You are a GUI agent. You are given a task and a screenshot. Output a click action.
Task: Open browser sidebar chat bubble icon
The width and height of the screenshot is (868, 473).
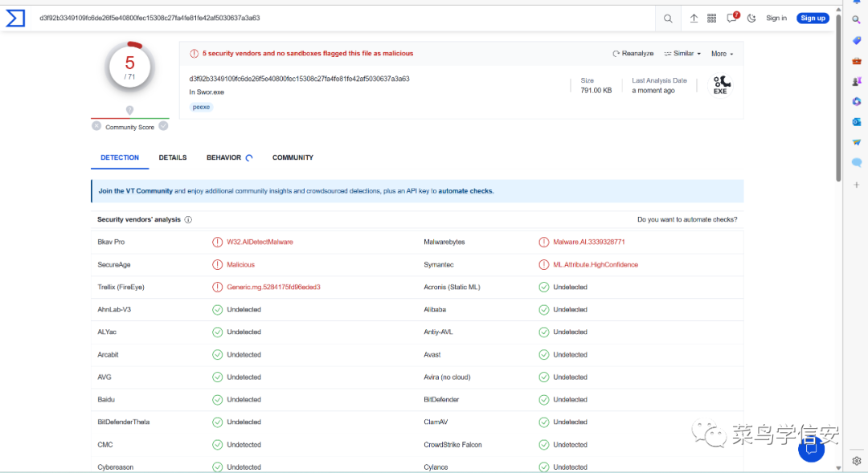pos(857,163)
